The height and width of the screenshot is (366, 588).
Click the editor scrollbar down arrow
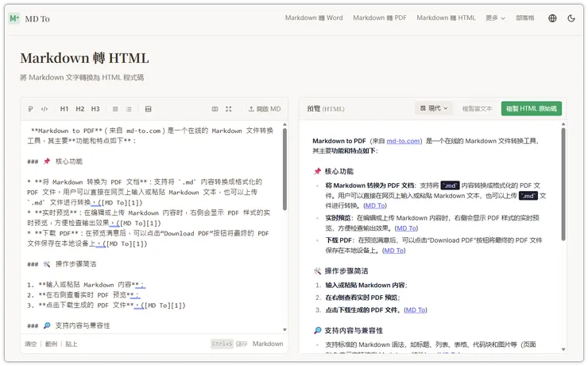click(284, 329)
